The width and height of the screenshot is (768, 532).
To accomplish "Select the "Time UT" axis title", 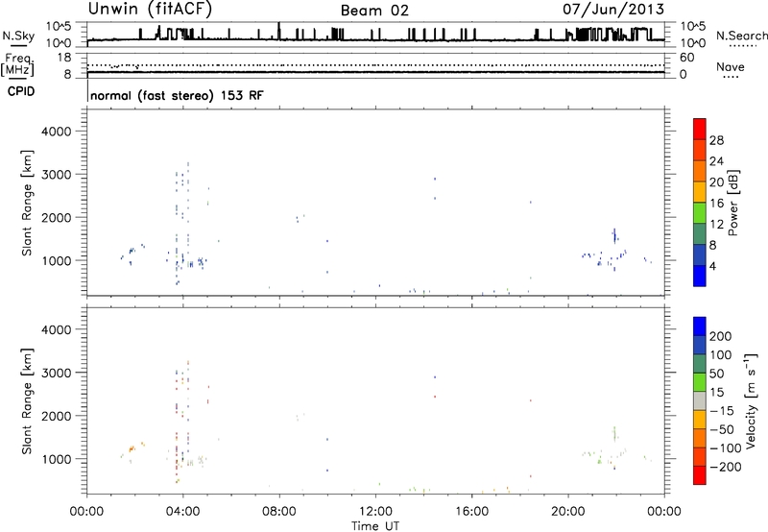I will click(375, 526).
